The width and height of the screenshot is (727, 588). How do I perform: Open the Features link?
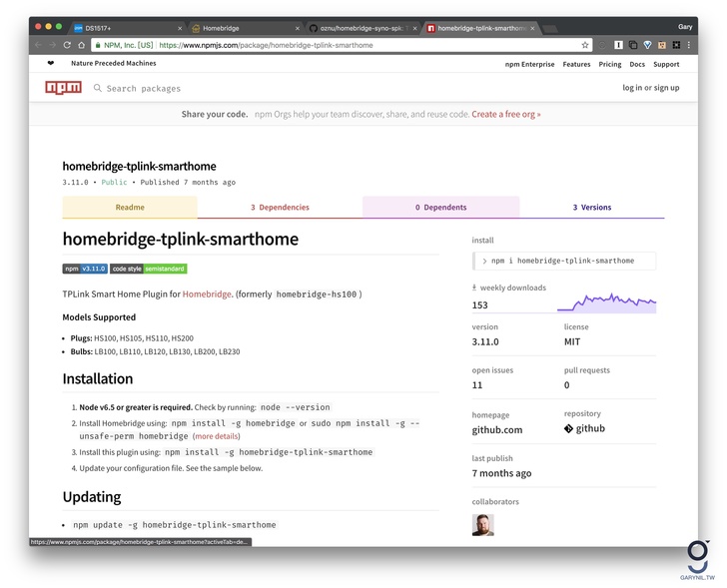pos(576,64)
